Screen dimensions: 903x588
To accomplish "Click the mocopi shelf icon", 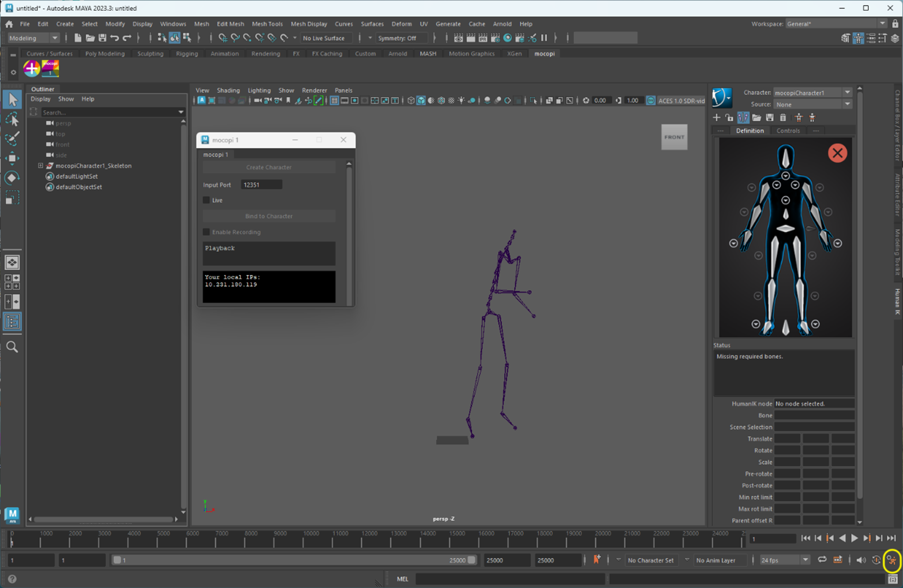I will coord(50,69).
